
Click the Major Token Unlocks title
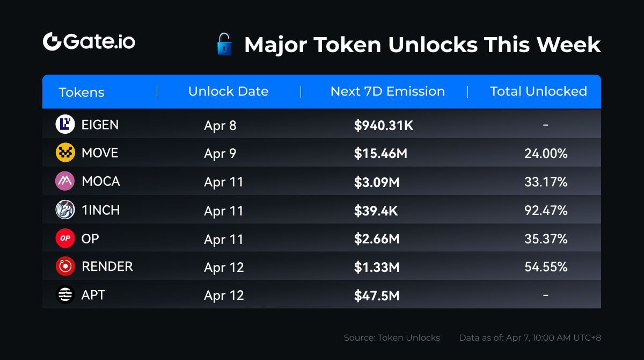click(422, 45)
